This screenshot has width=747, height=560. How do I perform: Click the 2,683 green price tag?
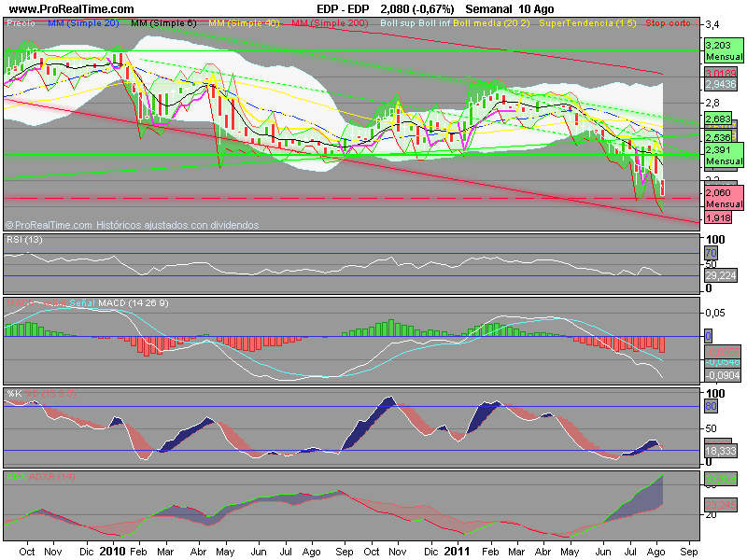[x=718, y=119]
